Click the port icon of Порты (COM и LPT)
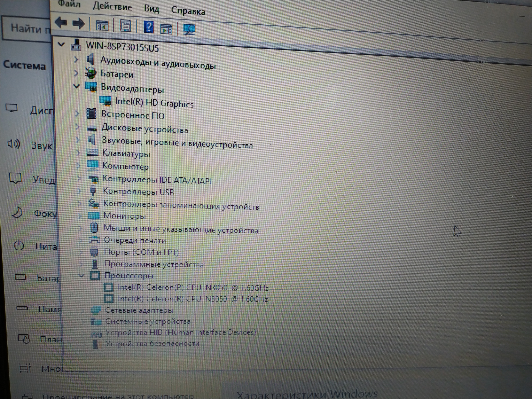 click(x=94, y=252)
